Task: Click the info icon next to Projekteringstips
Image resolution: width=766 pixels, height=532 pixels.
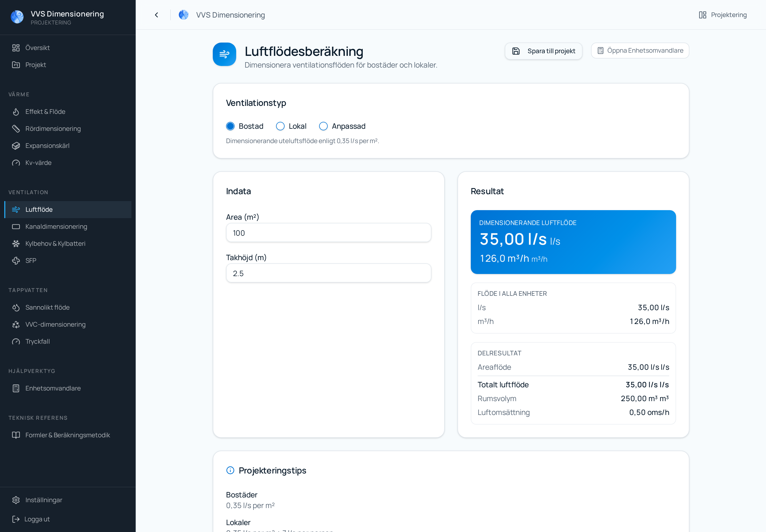Action: click(230, 470)
